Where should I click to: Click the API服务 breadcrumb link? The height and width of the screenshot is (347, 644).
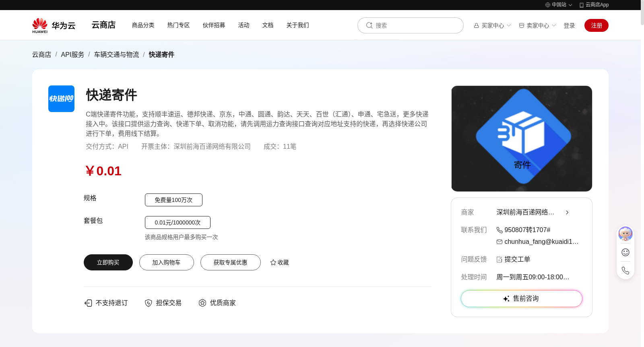(73, 54)
